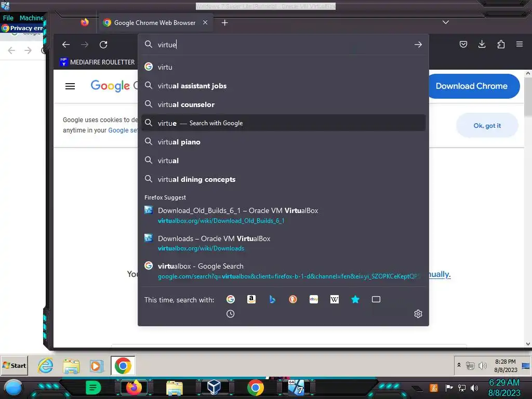Open VirtualBox on host taskbar
Viewport: 532px width, 399px height.
(214, 388)
